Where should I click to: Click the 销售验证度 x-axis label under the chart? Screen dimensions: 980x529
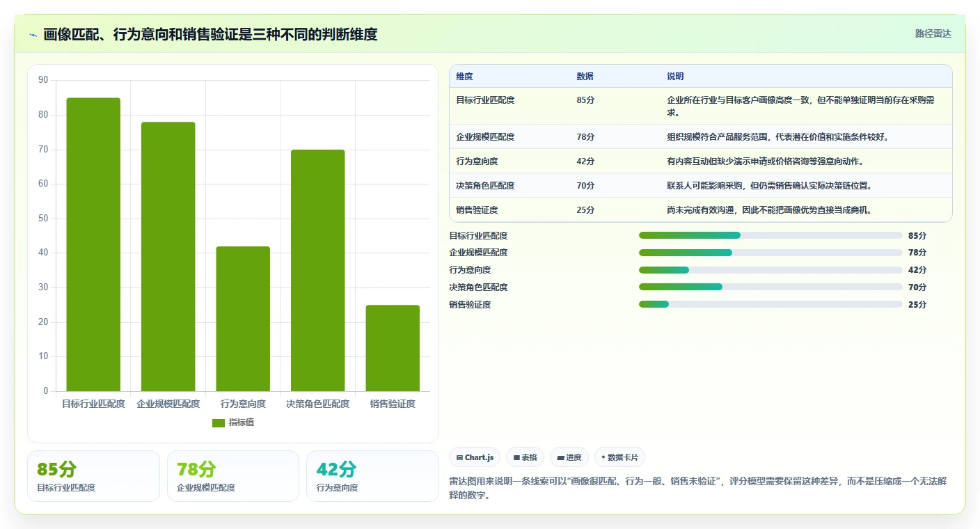click(x=393, y=404)
